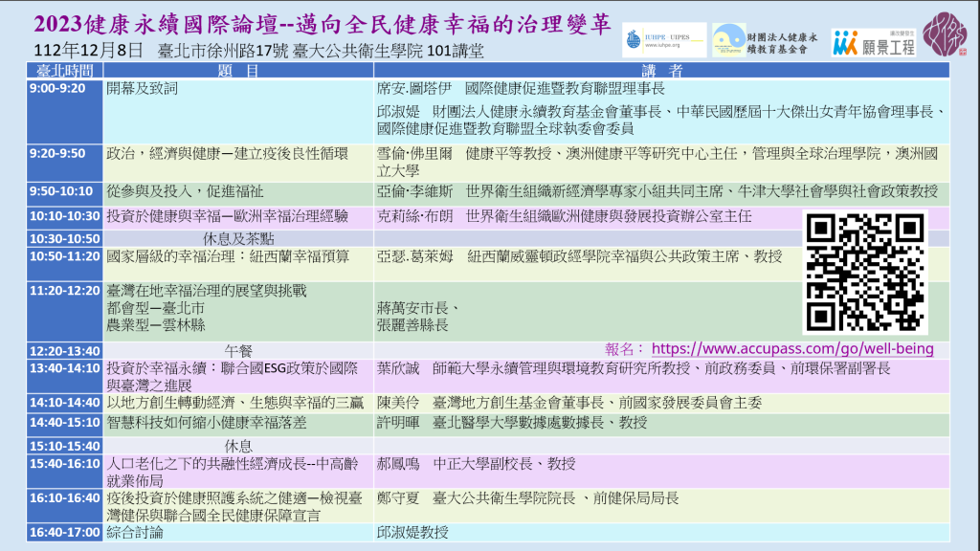Click the 財團法人健康永續教育基金會 logo
This screenshot has height=551, width=980.
tap(767, 41)
